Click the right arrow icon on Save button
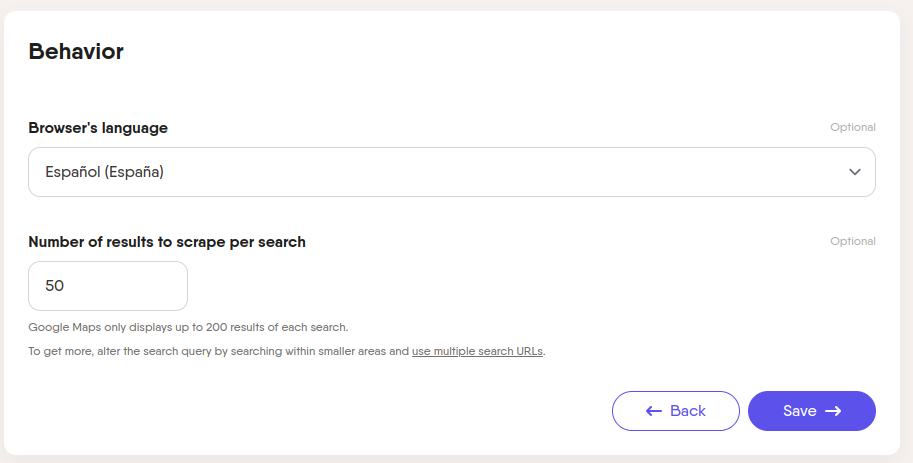This screenshot has width=913, height=463. point(833,411)
